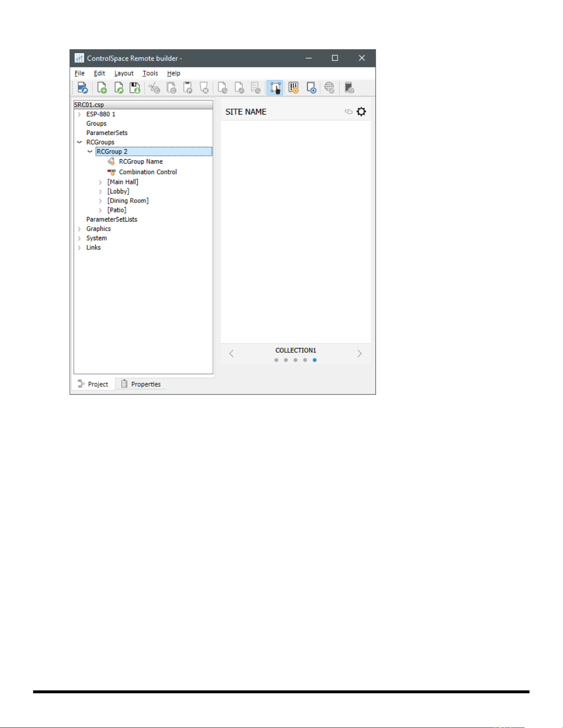Image resolution: width=563 pixels, height=728 pixels.
Task: Click the paste clipboard toolbar icon
Action: (188, 88)
